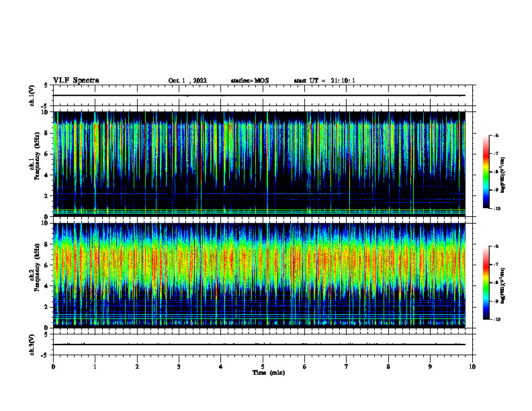The width and height of the screenshot is (532, 411).
Task: Click inside the ch.2 spectrogram panel
Action: (x=259, y=275)
